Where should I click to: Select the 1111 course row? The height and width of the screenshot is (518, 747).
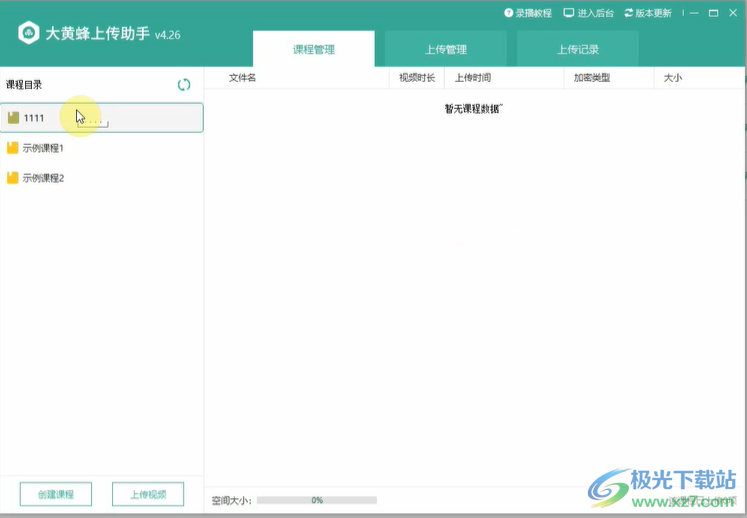[x=102, y=118]
